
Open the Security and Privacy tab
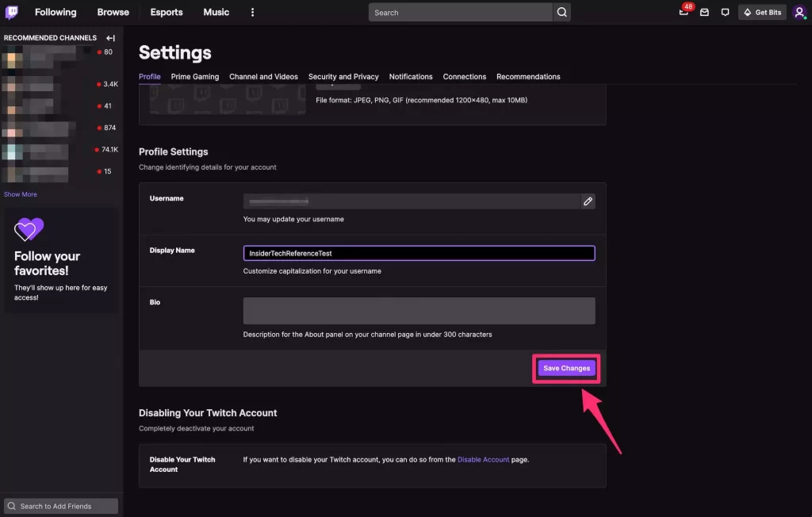point(343,77)
